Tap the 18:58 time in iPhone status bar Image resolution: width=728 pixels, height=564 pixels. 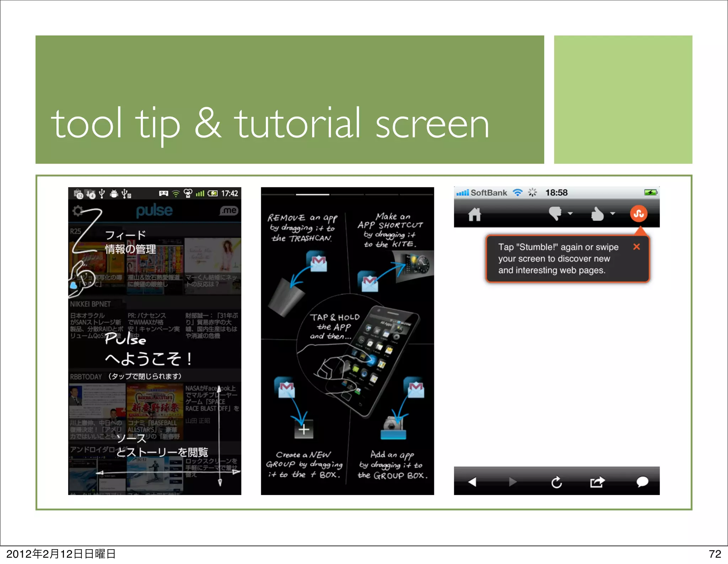click(556, 193)
